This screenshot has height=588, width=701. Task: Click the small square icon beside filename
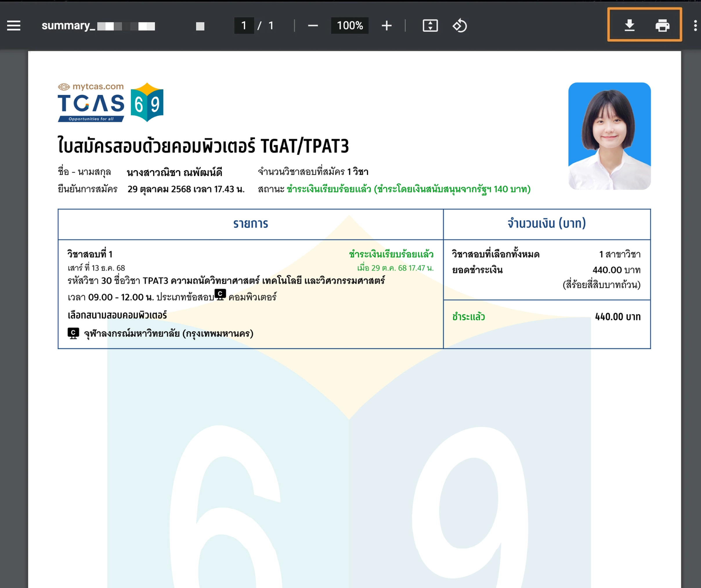coord(200,26)
